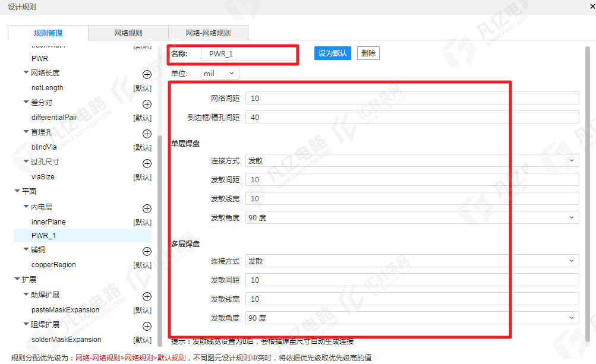Open the 单位 mil unit dropdown
Viewport: 596px width, 364px height.
click(220, 73)
